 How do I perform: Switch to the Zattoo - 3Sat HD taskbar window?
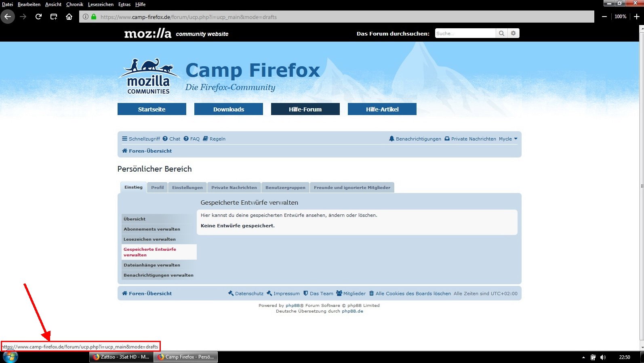pyautogui.click(x=122, y=357)
